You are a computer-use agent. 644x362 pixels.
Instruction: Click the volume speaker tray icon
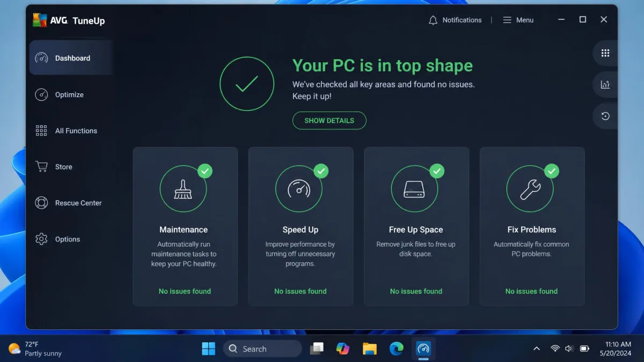point(569,349)
